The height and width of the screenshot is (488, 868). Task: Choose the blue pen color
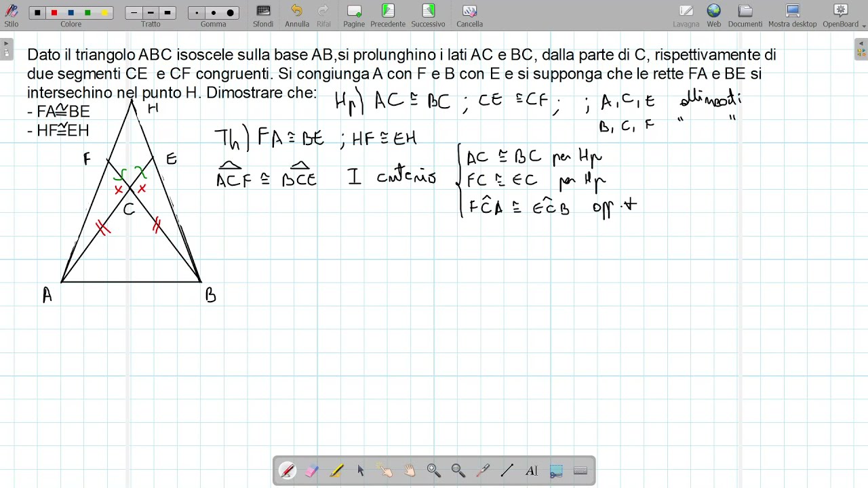[x=71, y=13]
